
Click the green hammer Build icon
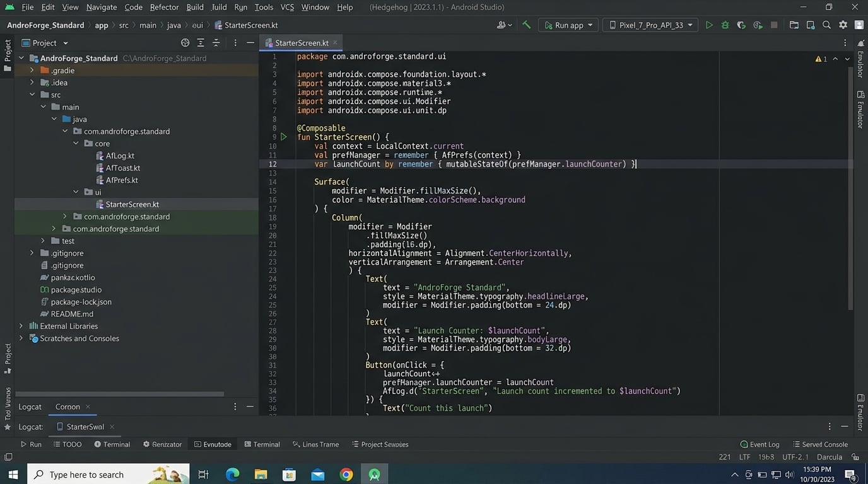tap(526, 25)
